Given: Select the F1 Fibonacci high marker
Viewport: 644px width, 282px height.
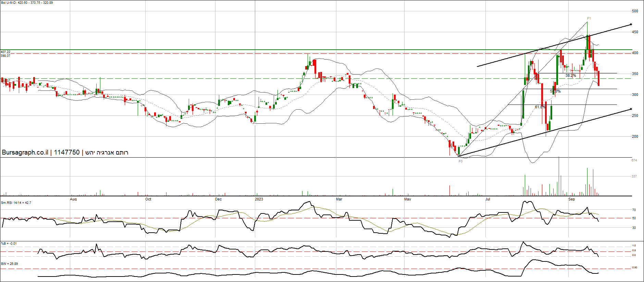Looking at the screenshot, I should (589, 19).
